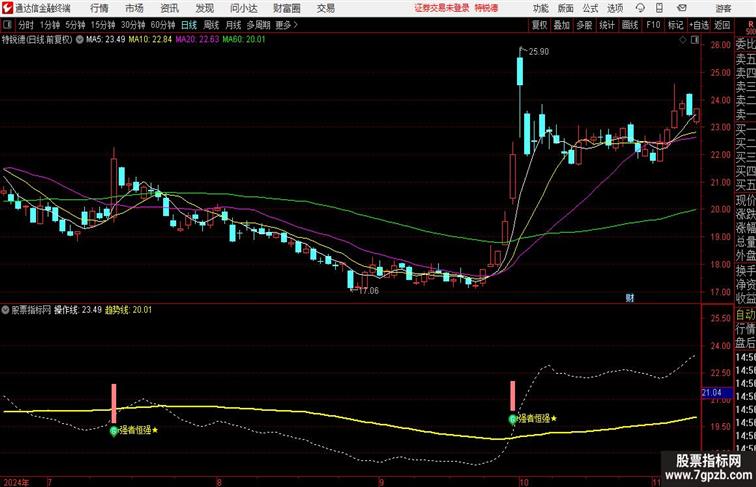Click the diamond icon above the price axis
This screenshot has height=487, width=756.
click(x=683, y=40)
